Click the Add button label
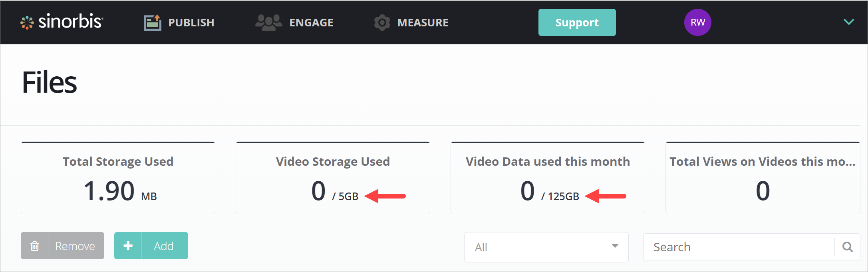The height and width of the screenshot is (272, 868). click(x=164, y=246)
